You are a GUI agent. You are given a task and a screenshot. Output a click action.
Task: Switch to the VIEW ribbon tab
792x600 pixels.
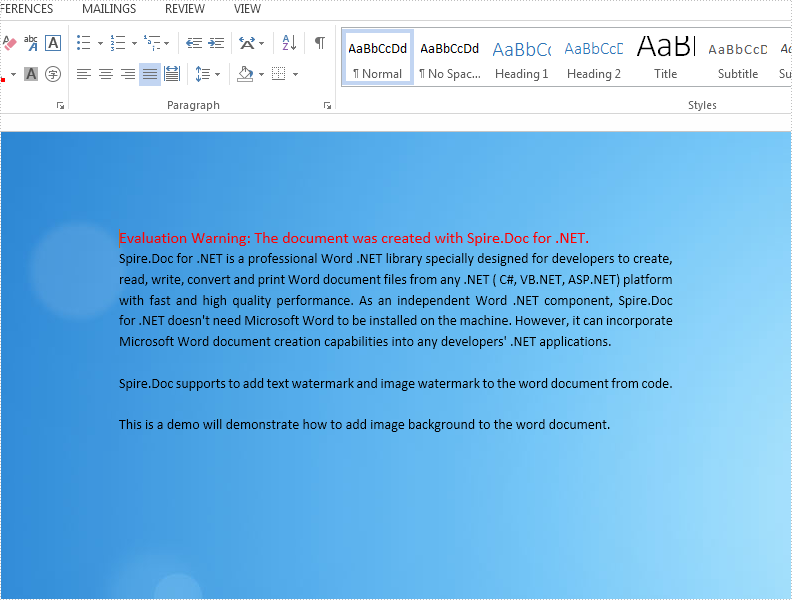click(248, 9)
